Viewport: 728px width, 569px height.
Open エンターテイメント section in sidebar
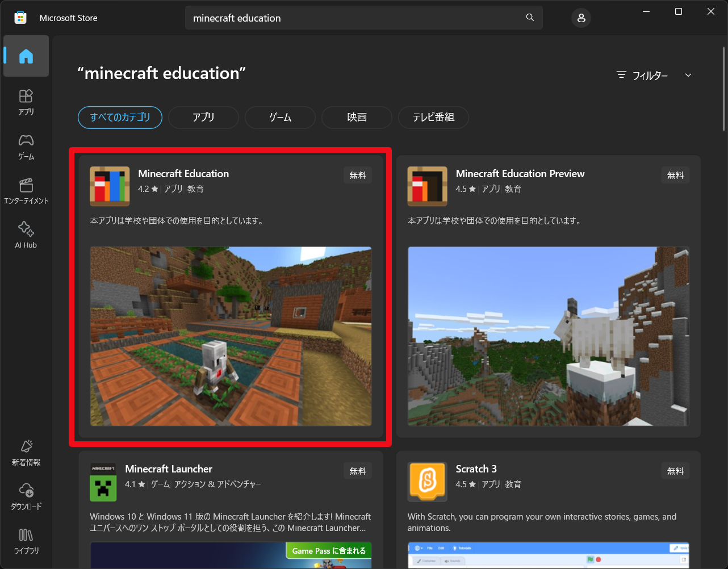click(x=26, y=191)
